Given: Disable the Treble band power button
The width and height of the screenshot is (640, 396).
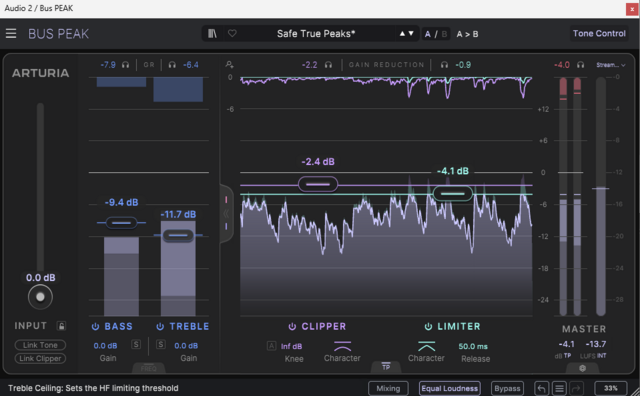Looking at the screenshot, I should pos(160,327).
